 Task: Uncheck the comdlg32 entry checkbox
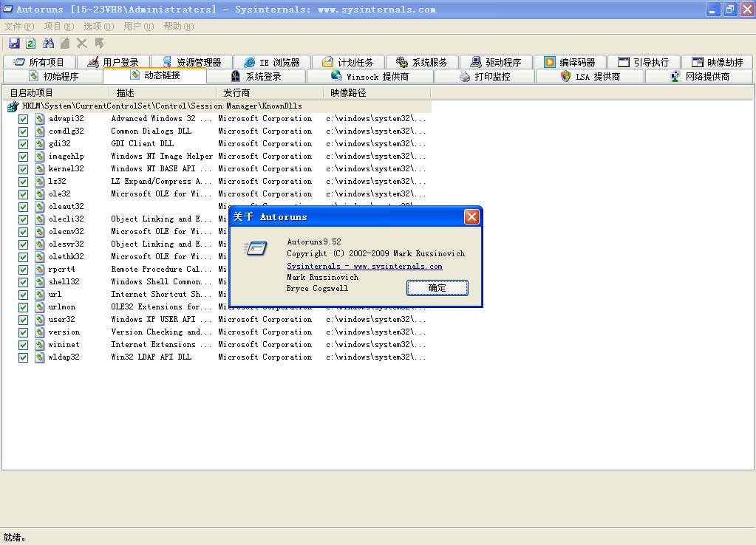click(x=23, y=131)
